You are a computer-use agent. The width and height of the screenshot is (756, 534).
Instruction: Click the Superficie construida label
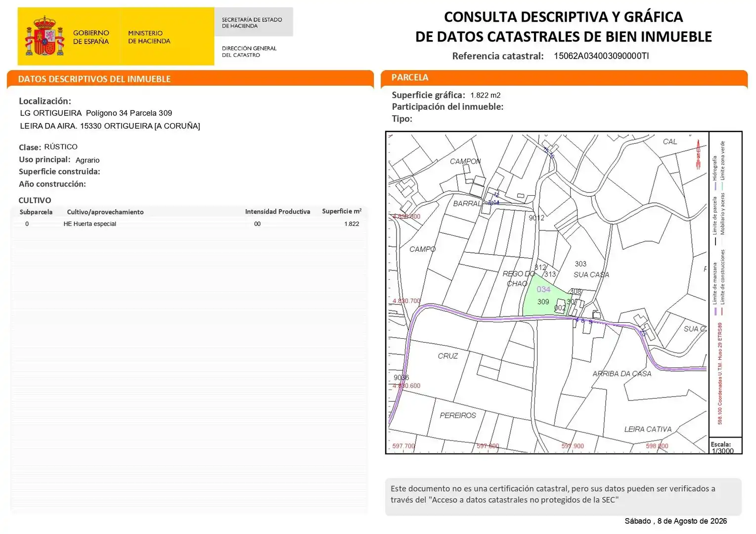pos(59,172)
